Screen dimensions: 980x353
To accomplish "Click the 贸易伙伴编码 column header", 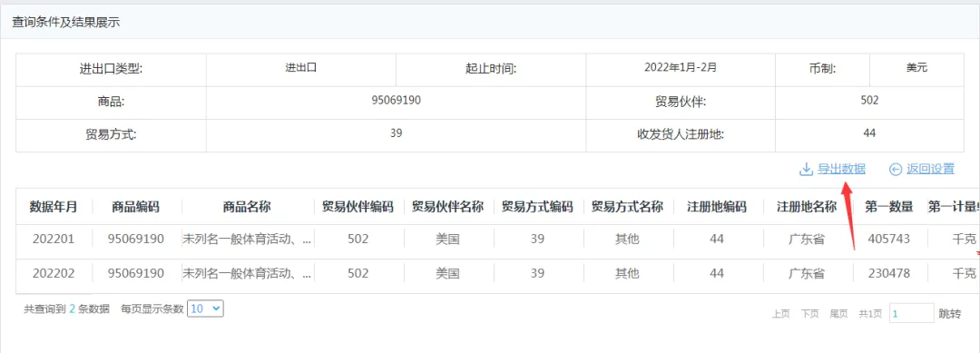I will [x=358, y=207].
